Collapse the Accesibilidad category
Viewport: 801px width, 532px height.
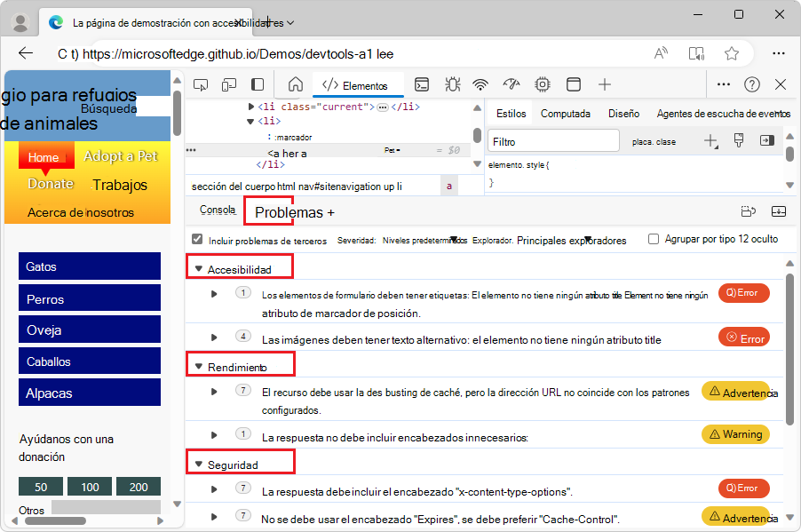tap(199, 269)
